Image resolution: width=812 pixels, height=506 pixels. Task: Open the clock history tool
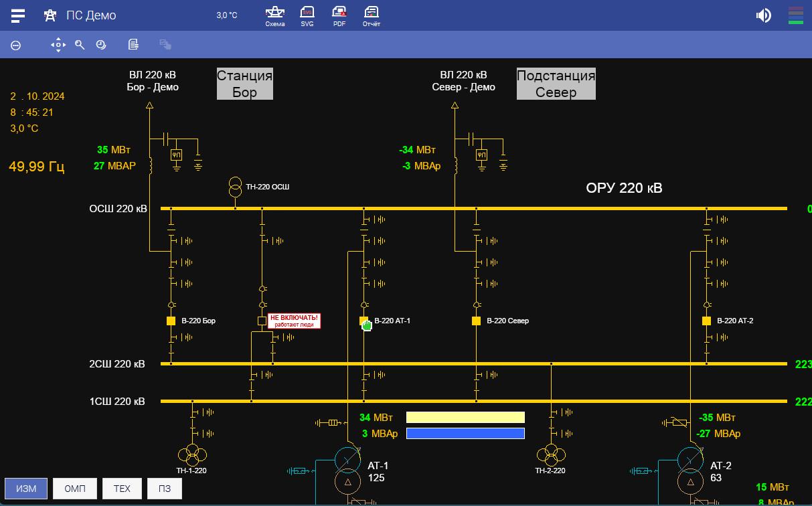click(x=101, y=45)
